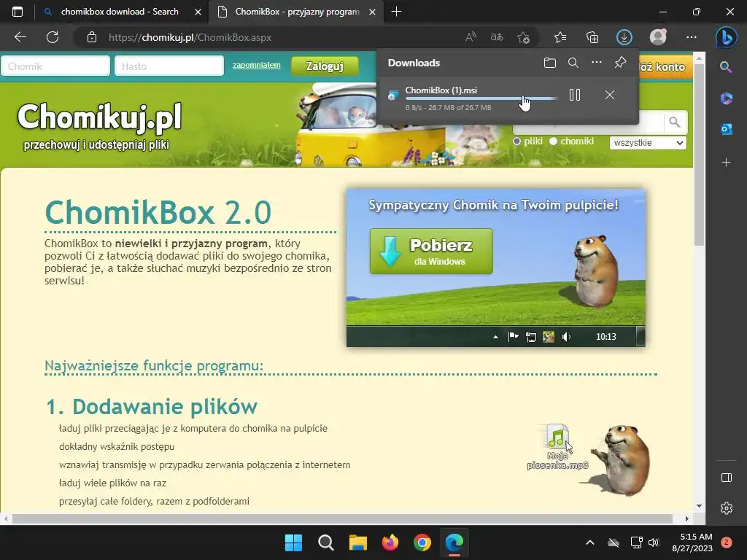This screenshot has height=560, width=747.
Task: Refresh the current page
Action: tap(53, 37)
